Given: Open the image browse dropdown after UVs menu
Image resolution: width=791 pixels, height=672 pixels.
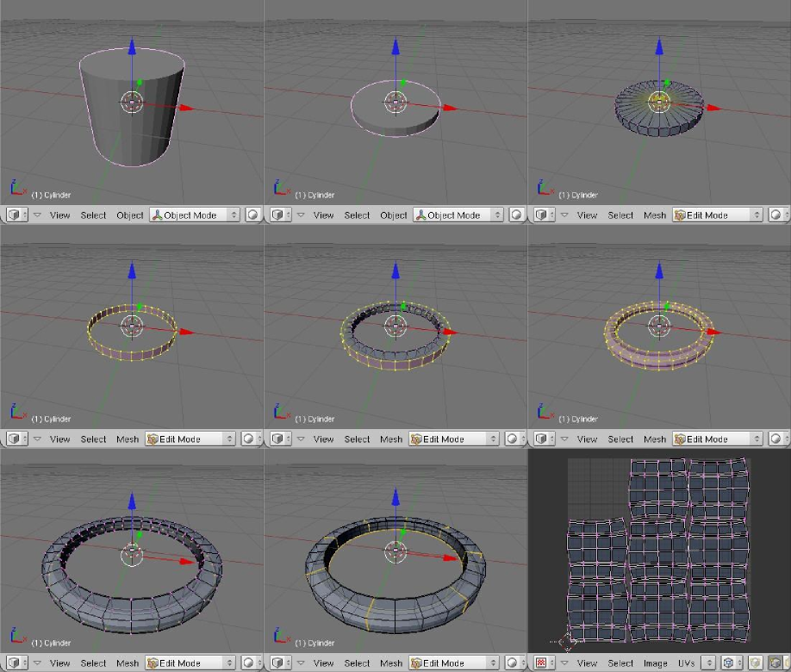Looking at the screenshot, I should (x=708, y=663).
